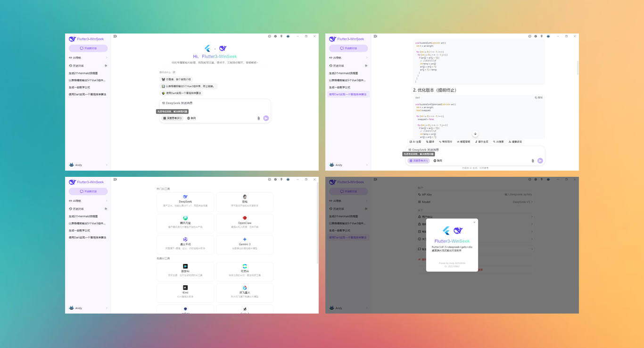Open 豆包 card in AI tools window
This screenshot has width=644, height=348.
(x=245, y=201)
